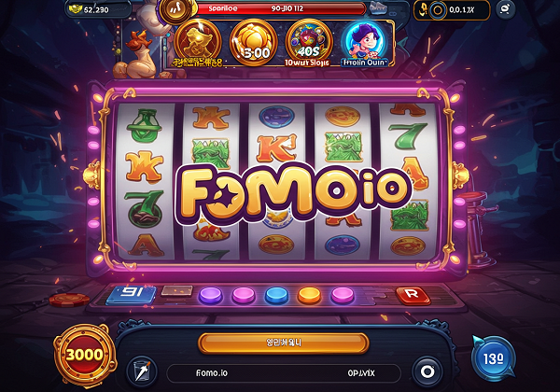Screen dimensions: 560x392
Task: Select the 3:00 golden coin timer medallion
Action: (254, 43)
